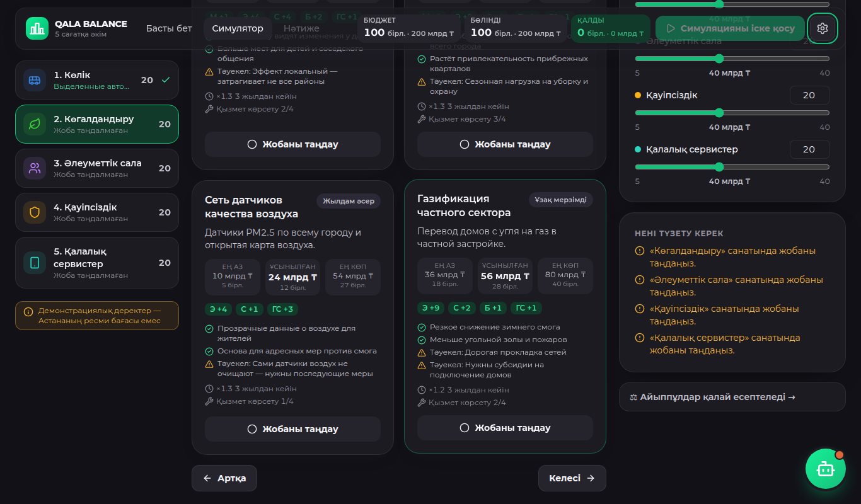Click the wrench icon at Қызмет көрсету 1/4
861x504 pixels.
(209, 401)
